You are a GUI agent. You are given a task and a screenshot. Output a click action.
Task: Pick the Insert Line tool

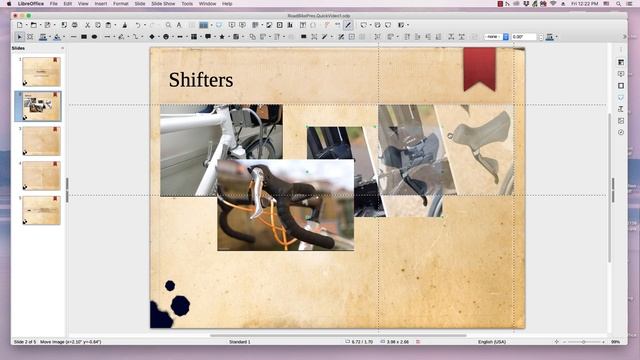coord(73,37)
